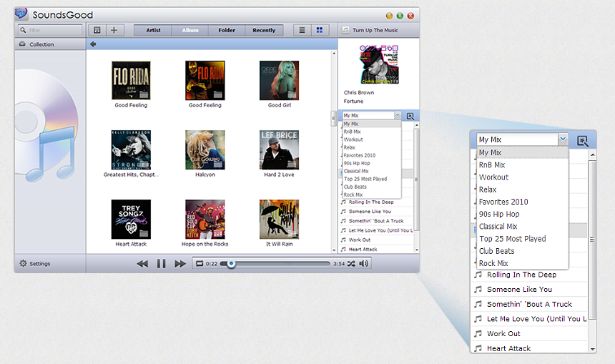615x364 pixels.
Task: Switch to list view layout
Action: pyautogui.click(x=302, y=30)
